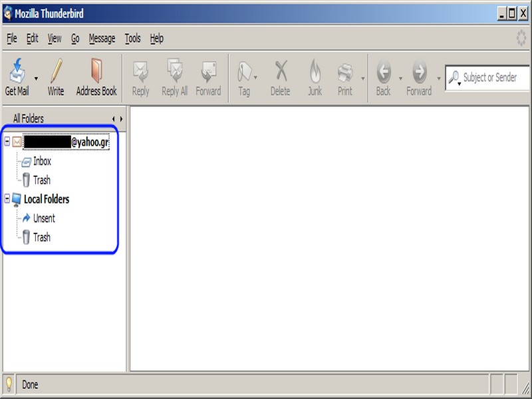This screenshot has width=532, height=399.
Task: Open Trash under Local Folders
Action: point(42,237)
